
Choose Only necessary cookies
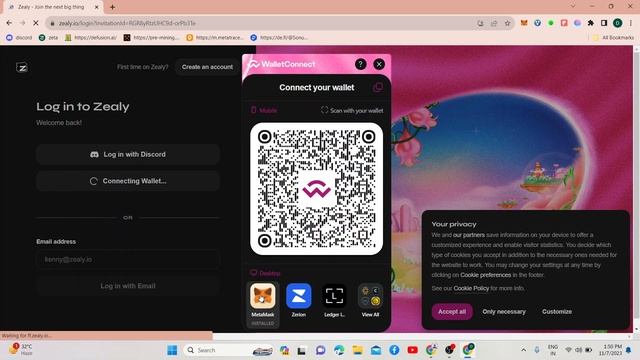(504, 311)
